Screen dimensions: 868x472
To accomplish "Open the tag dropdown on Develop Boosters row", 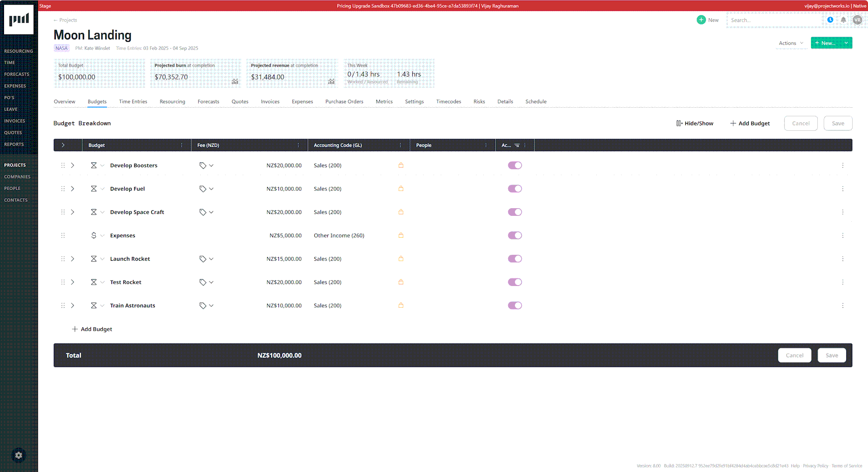I will 212,165.
